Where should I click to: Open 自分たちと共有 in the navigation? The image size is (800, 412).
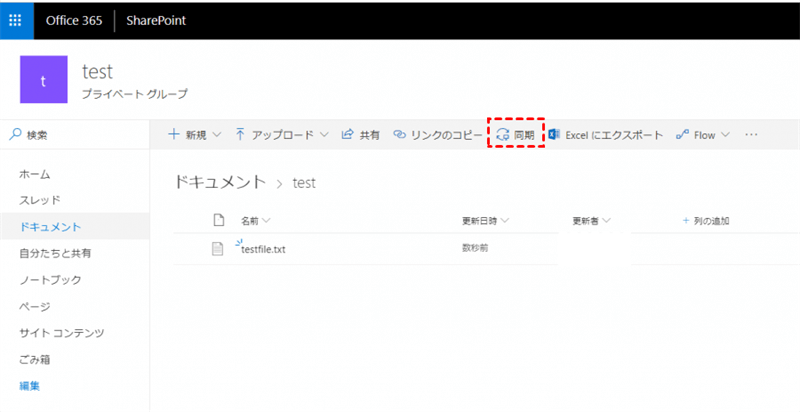pos(55,253)
